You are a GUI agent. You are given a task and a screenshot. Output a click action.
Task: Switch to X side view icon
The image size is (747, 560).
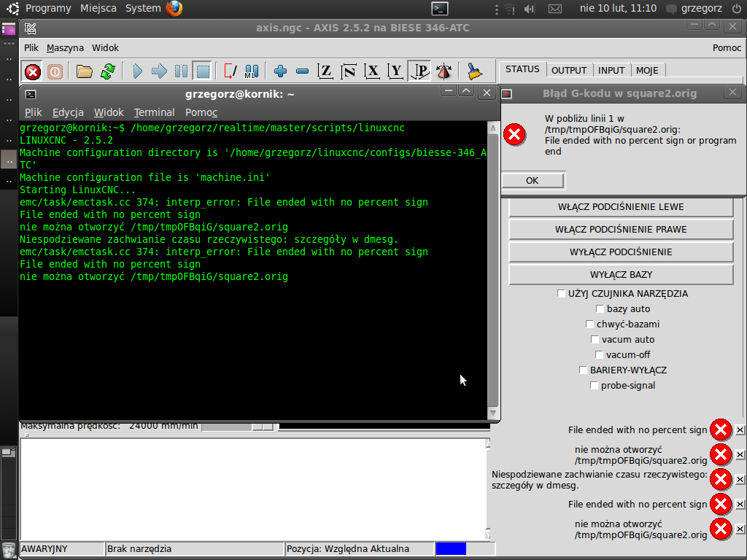pos(372,71)
